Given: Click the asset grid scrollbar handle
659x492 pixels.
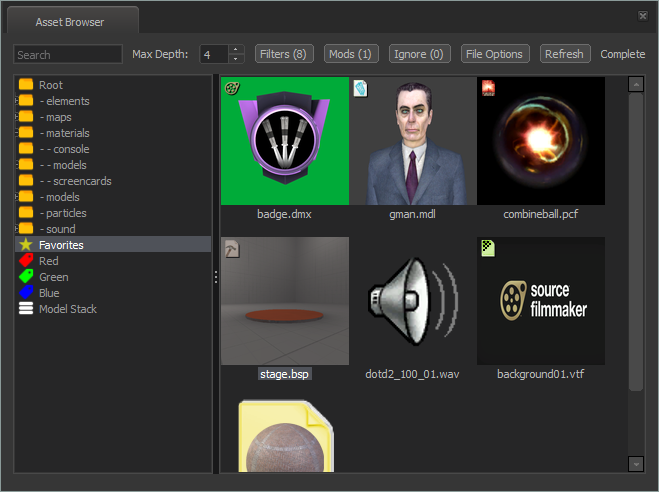Looking at the screenshot, I should [636, 242].
